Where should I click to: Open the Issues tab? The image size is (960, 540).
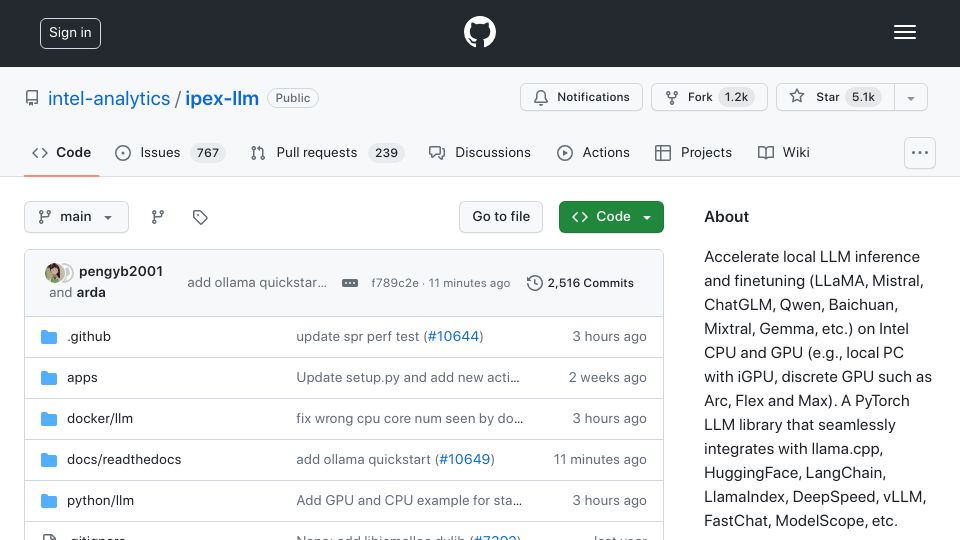[x=170, y=152]
